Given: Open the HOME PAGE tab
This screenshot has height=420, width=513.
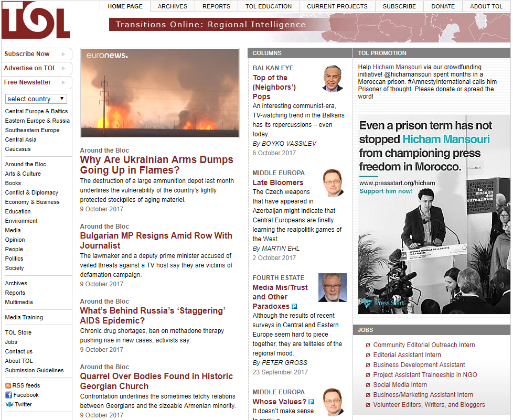Looking at the screenshot, I should click(125, 6).
